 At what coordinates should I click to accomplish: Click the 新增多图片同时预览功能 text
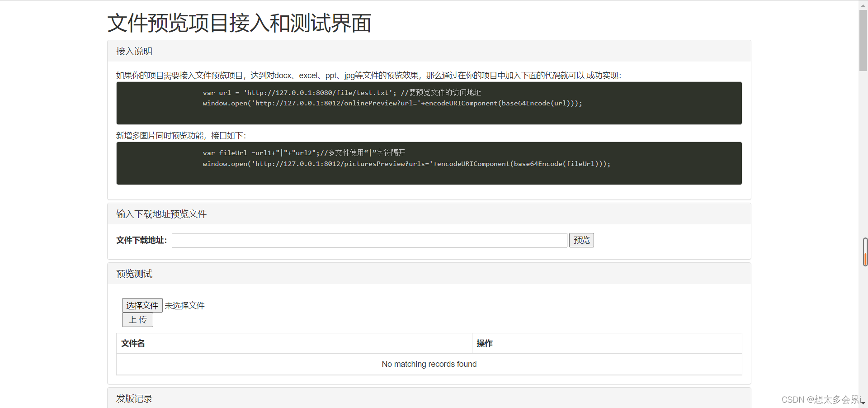click(160, 136)
